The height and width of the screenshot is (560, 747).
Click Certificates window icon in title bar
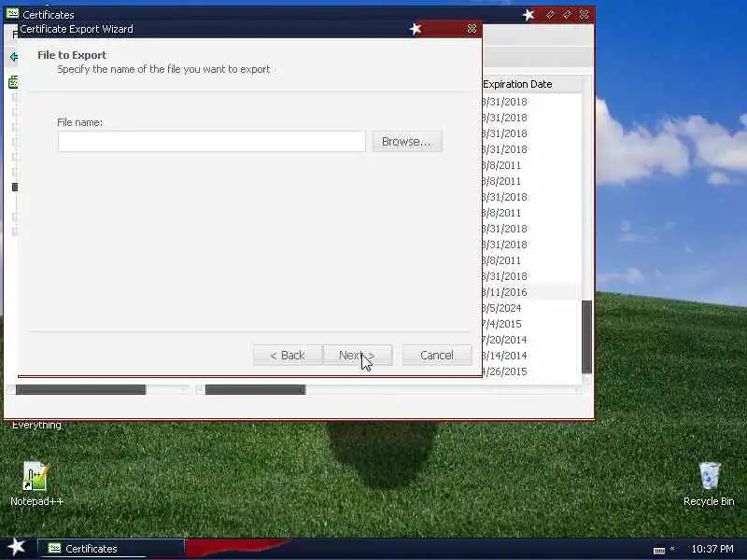coord(12,14)
